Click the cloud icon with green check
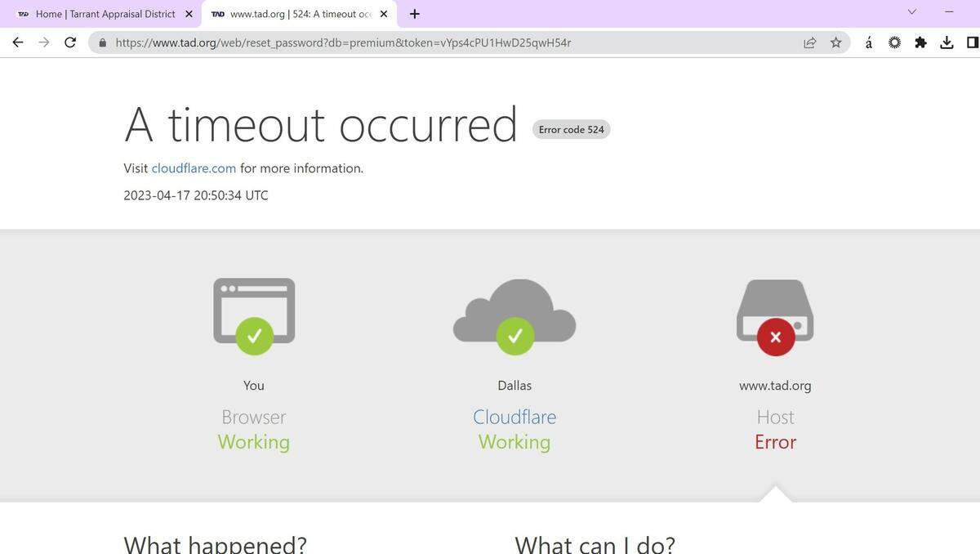The width and height of the screenshot is (980, 554). coord(514,317)
